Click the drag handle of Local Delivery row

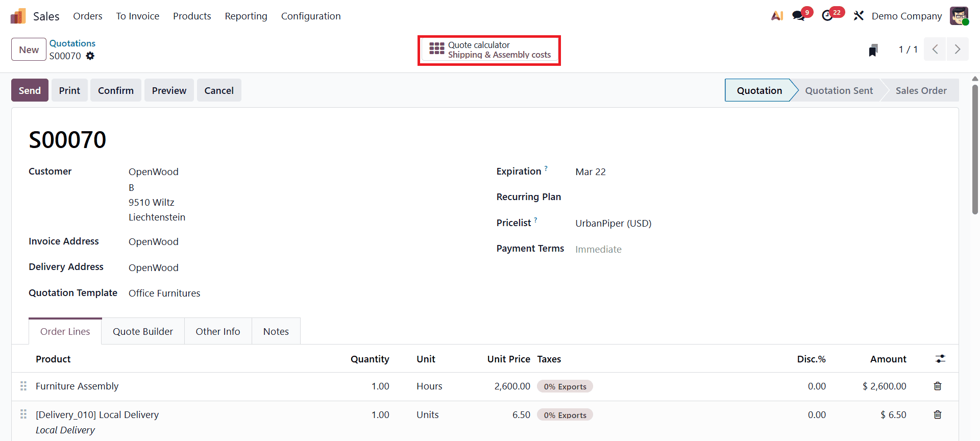[23, 414]
